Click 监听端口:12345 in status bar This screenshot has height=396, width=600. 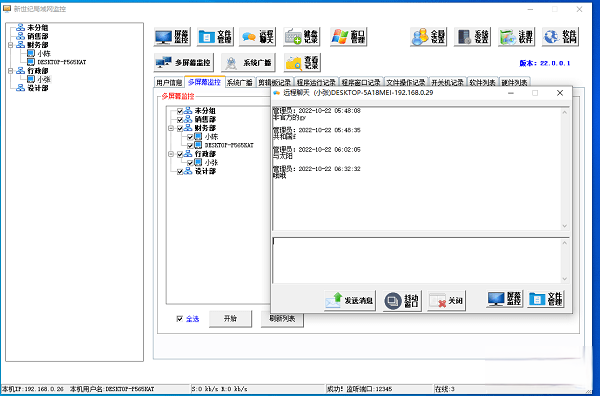click(369, 389)
